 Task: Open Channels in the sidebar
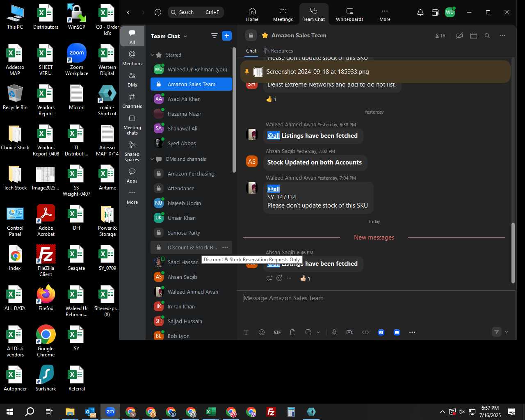[x=132, y=101]
